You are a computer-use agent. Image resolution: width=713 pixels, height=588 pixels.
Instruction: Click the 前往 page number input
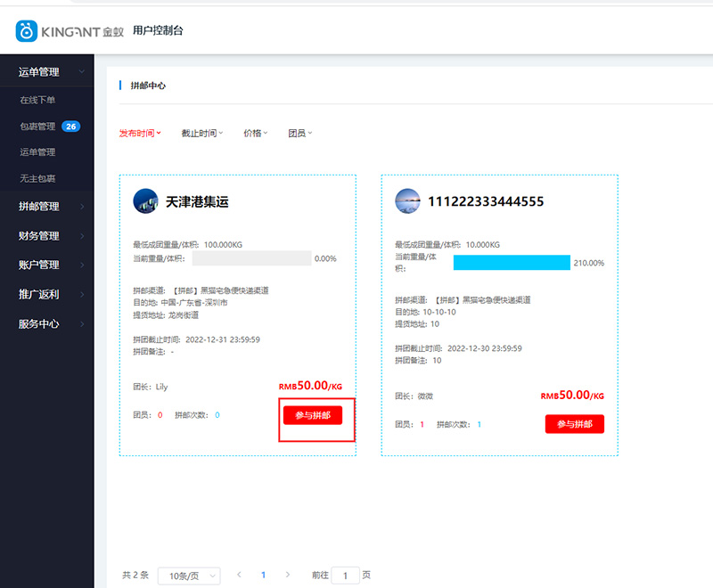click(x=345, y=576)
